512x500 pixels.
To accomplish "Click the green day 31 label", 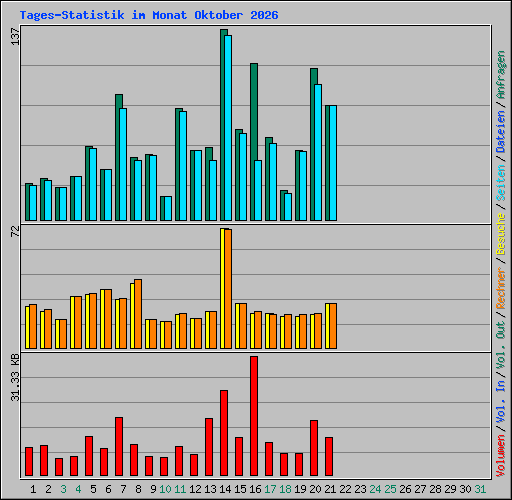I will [x=480, y=489].
